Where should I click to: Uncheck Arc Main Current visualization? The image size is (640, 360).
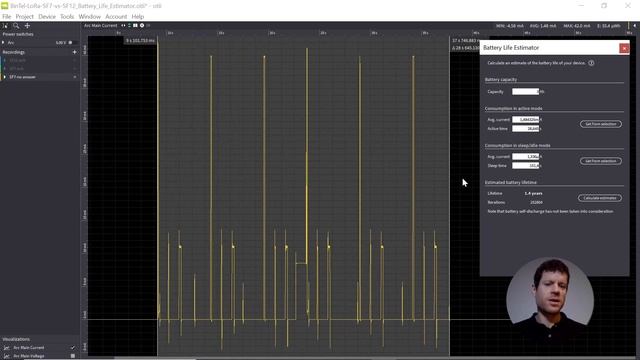[73, 348]
